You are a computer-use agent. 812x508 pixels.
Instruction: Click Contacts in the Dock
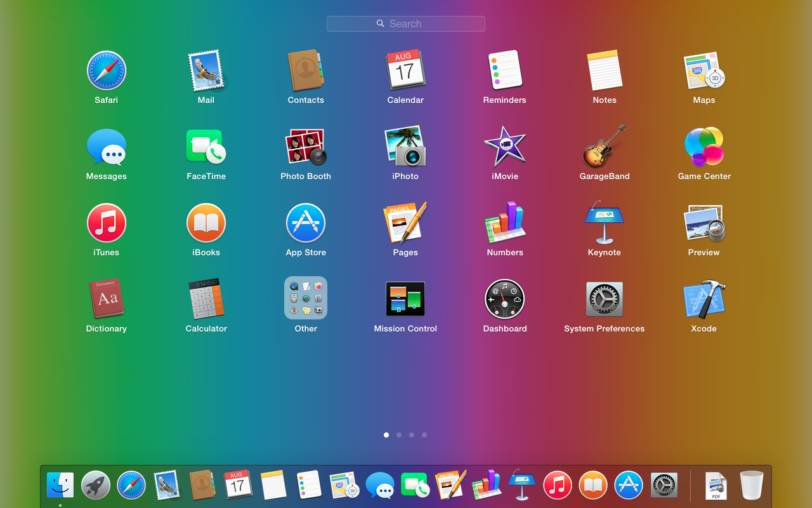[202, 486]
